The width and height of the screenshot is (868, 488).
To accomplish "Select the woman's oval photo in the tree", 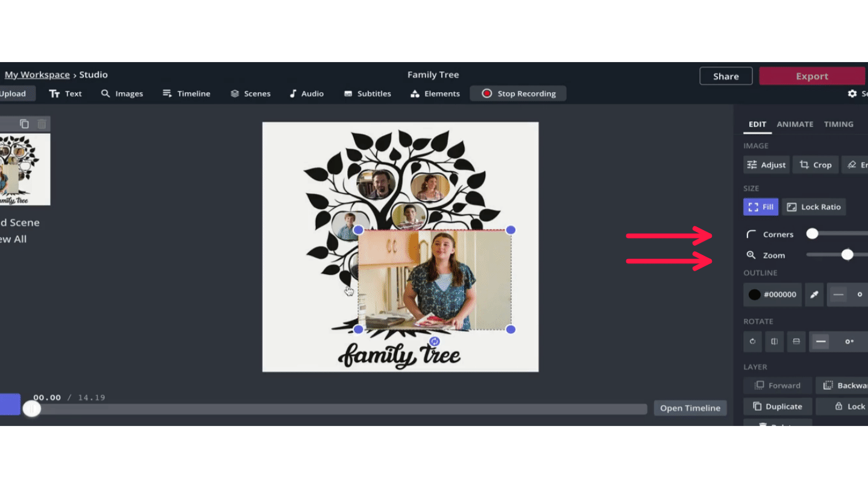I will point(430,186).
